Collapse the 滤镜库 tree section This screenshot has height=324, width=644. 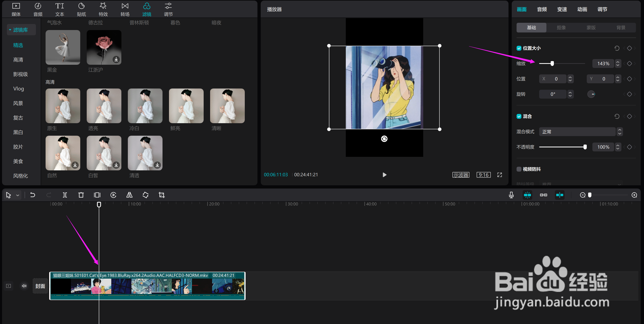tap(10, 30)
